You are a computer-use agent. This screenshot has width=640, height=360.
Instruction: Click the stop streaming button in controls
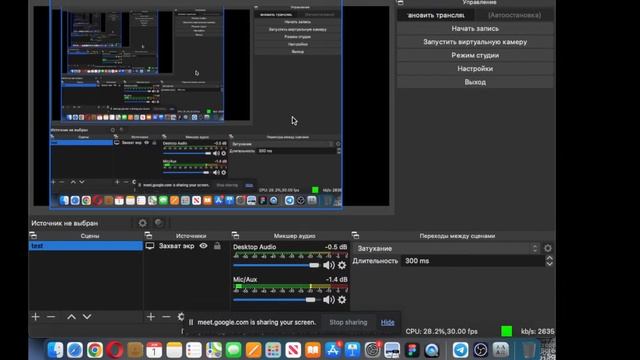(436, 15)
